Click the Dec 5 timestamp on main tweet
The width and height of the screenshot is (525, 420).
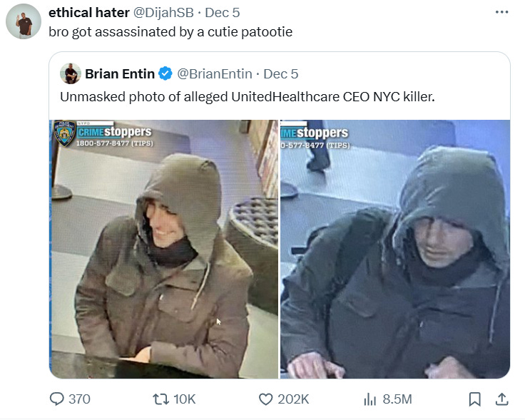tap(223, 13)
